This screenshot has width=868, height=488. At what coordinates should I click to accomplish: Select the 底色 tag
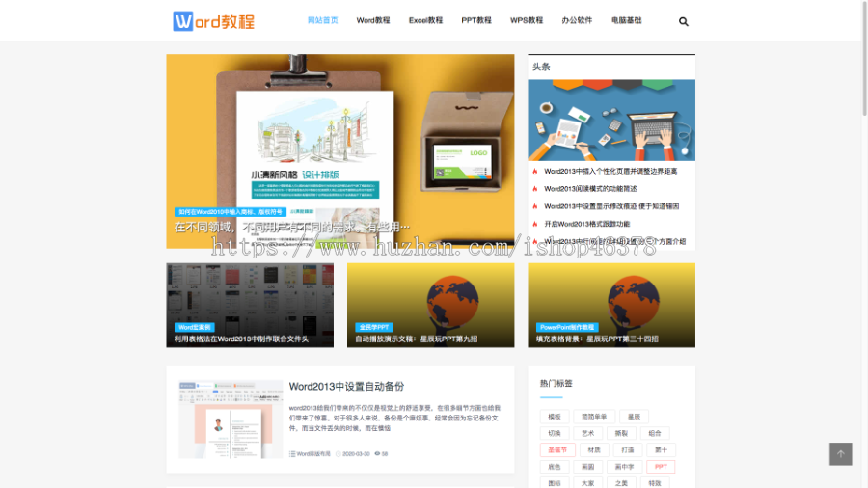click(555, 467)
